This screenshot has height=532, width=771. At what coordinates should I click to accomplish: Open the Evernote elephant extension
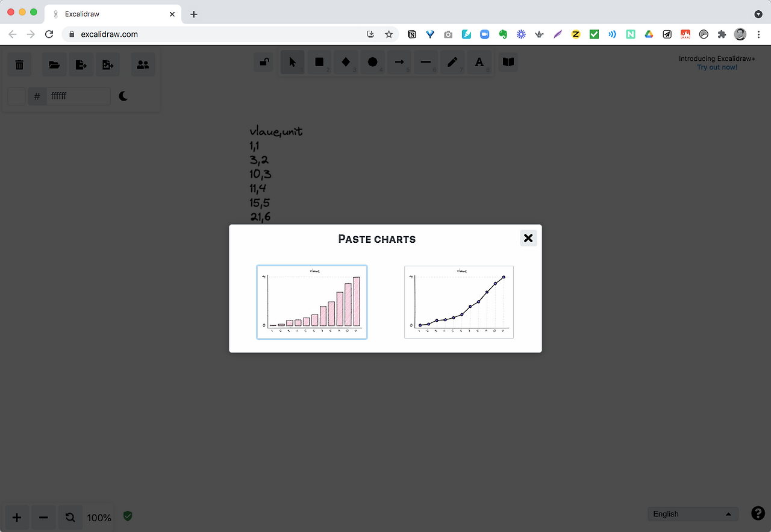[503, 34]
